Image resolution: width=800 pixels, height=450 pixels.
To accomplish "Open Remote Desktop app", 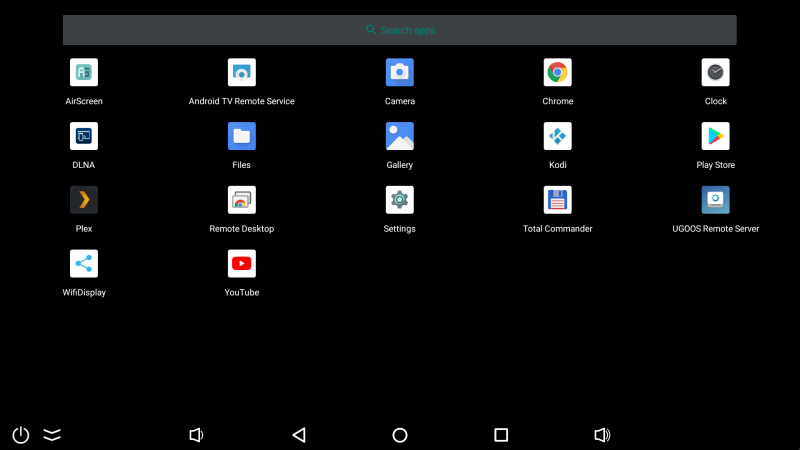I will click(241, 200).
